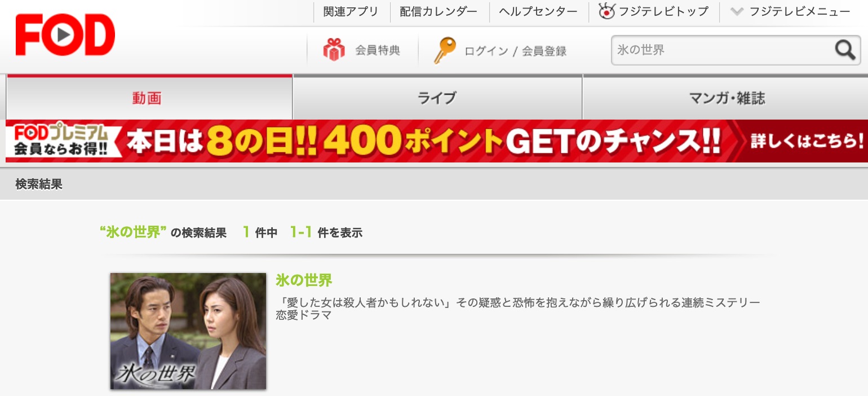The width and height of the screenshot is (868, 396).
Task: Expand the フジテレビメニュー chevron arrow
Action: pos(736,11)
